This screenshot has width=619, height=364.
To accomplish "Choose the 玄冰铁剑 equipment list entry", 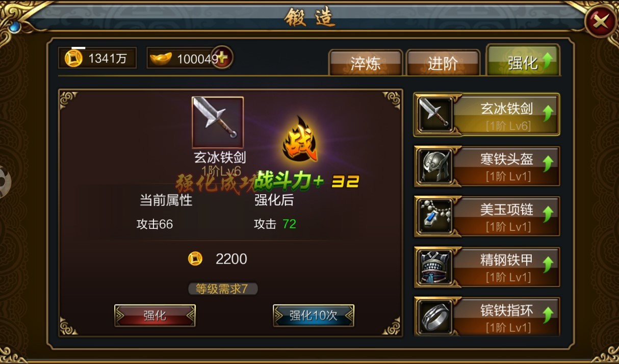I will point(486,115).
